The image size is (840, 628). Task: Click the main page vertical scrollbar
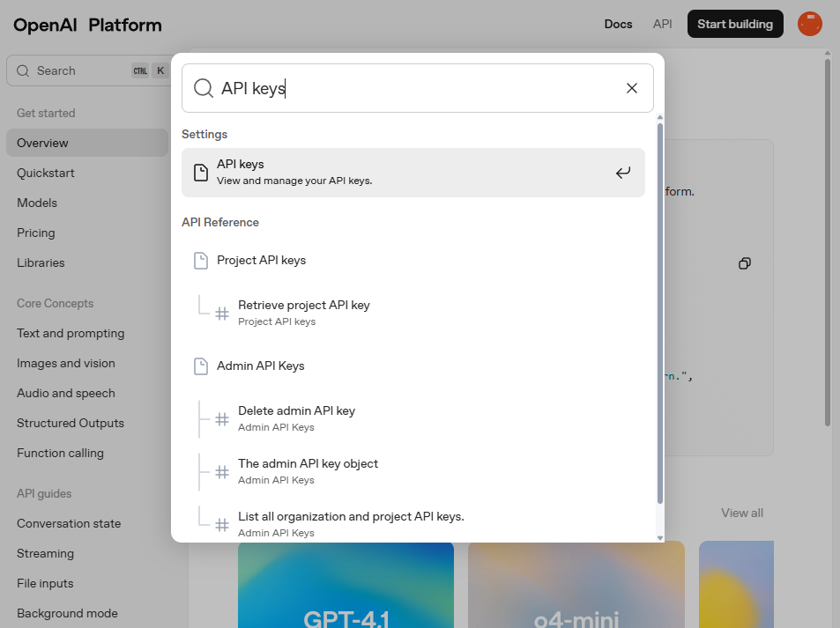pos(828,242)
